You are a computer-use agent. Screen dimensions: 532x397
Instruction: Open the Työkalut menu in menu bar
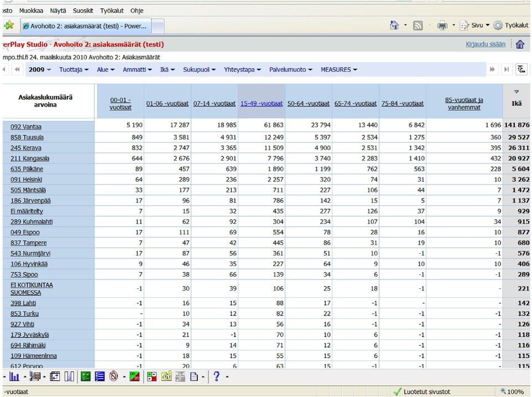click(x=111, y=11)
